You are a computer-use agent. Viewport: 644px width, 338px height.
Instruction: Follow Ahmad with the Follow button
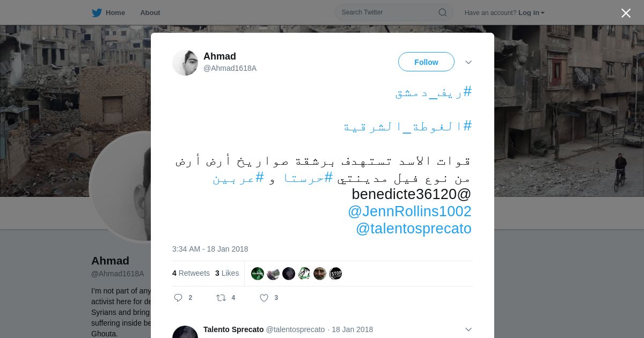pos(426,62)
